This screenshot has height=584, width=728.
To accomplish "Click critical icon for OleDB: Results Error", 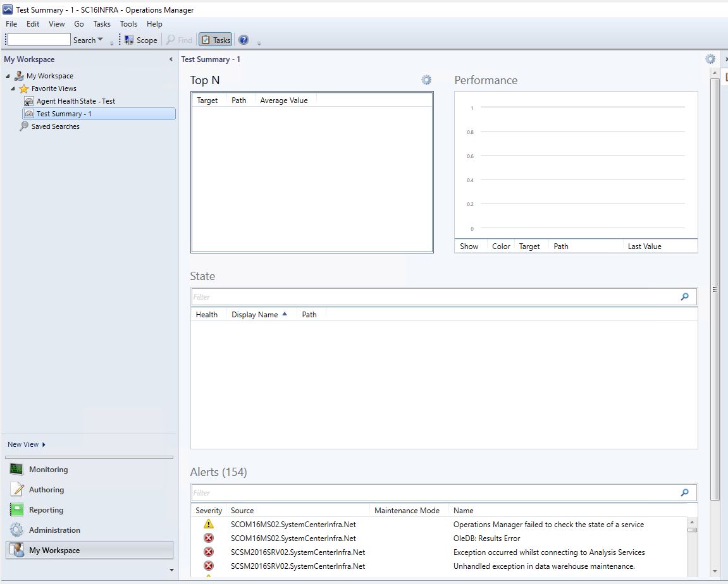I will click(x=209, y=538).
